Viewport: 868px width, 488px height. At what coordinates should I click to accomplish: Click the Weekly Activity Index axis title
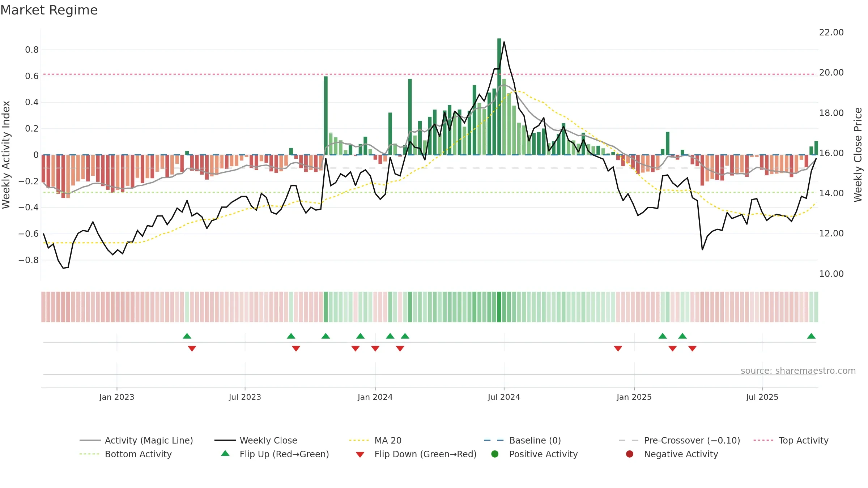point(6,155)
